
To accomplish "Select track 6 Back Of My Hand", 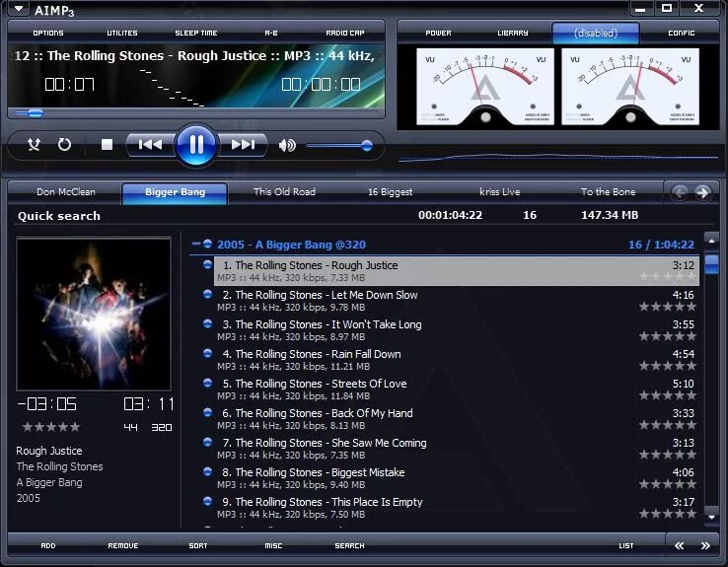I will pos(457,419).
